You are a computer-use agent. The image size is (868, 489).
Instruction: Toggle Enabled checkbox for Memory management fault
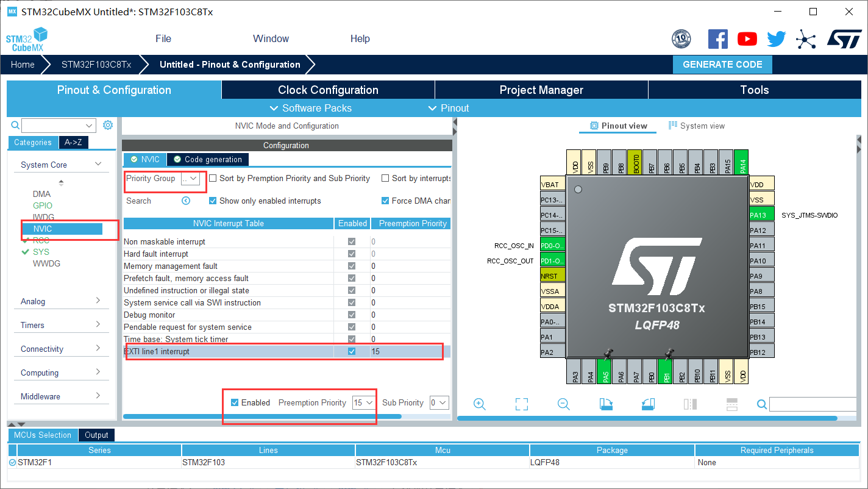pyautogui.click(x=352, y=266)
